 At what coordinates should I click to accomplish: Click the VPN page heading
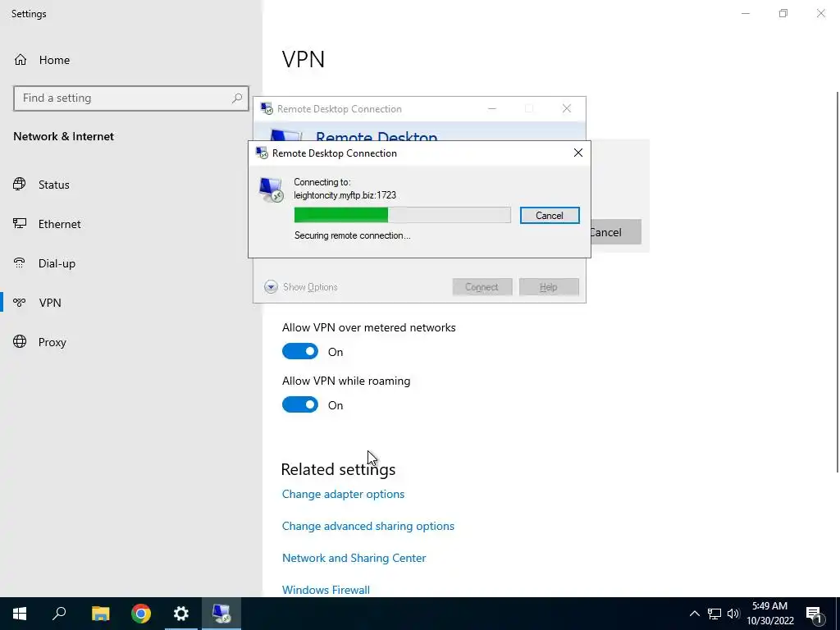click(304, 59)
